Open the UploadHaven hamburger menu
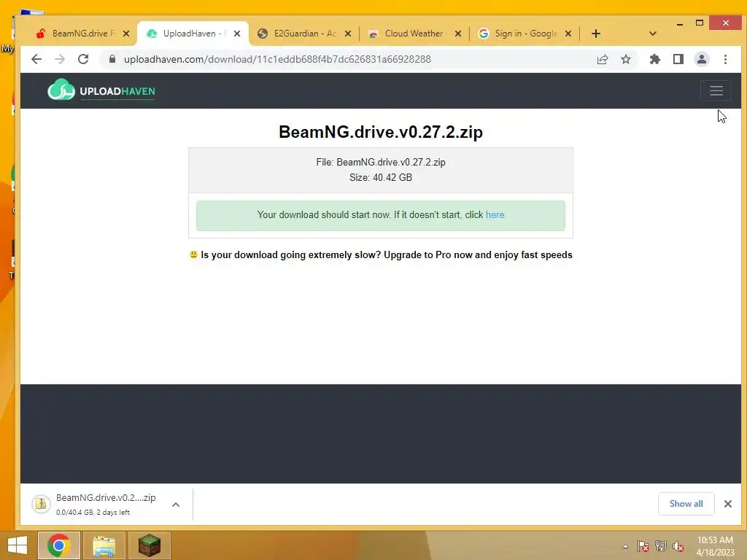This screenshot has height=560, width=747. [x=716, y=90]
